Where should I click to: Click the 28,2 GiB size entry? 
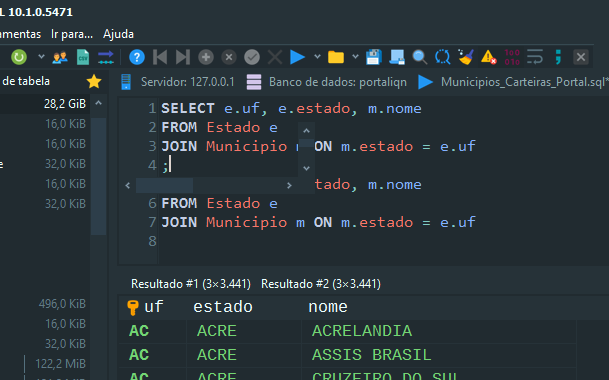(x=64, y=104)
